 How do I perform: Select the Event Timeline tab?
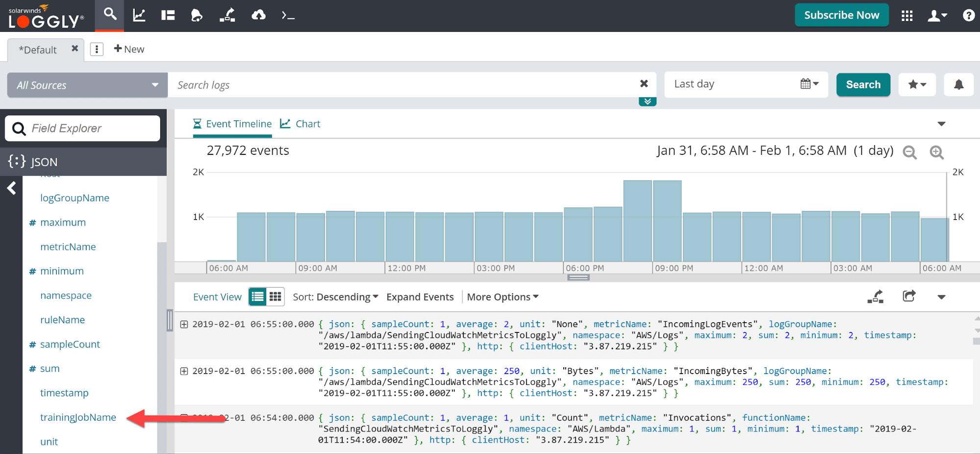coord(232,124)
